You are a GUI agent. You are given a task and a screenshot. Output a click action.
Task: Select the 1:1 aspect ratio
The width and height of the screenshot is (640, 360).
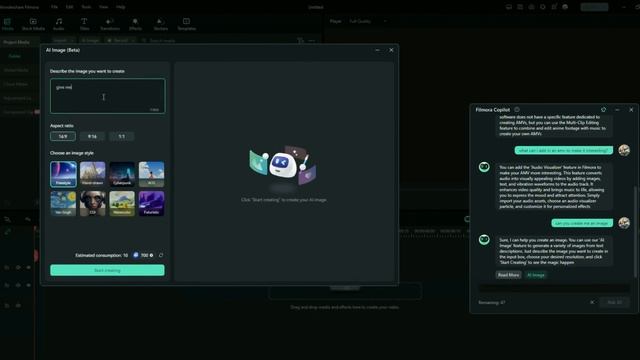pos(122,136)
